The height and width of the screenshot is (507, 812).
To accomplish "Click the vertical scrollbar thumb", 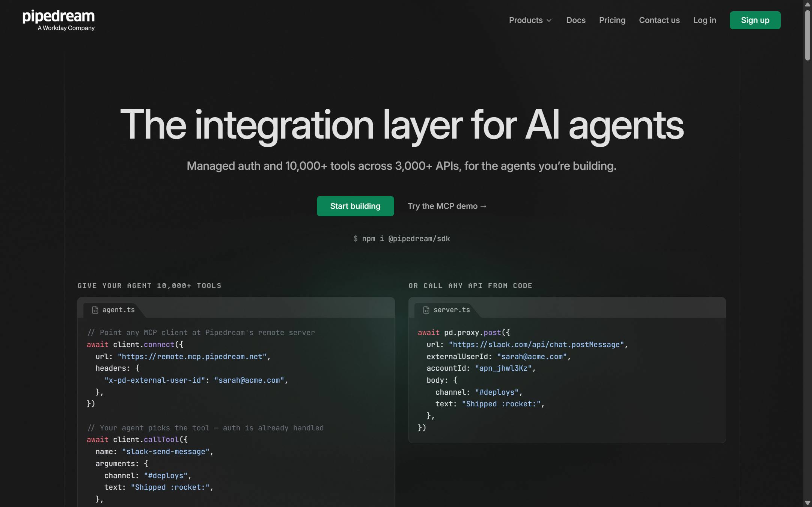I will [x=807, y=35].
